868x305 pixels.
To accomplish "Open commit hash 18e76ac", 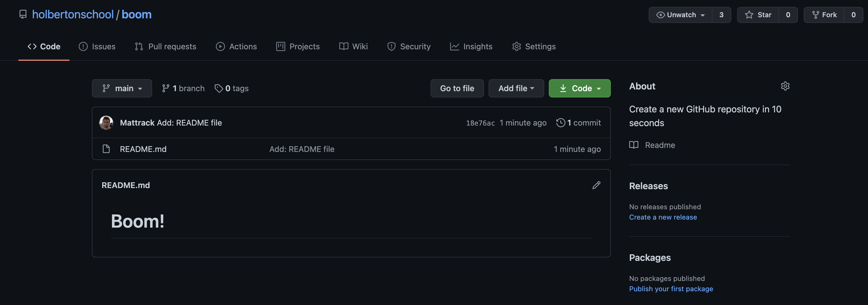I will point(480,123).
